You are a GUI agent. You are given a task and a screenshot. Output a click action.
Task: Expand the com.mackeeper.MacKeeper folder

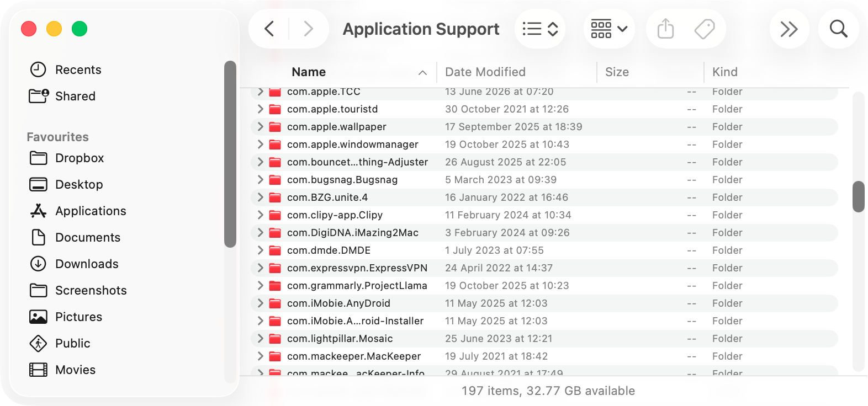pos(260,356)
